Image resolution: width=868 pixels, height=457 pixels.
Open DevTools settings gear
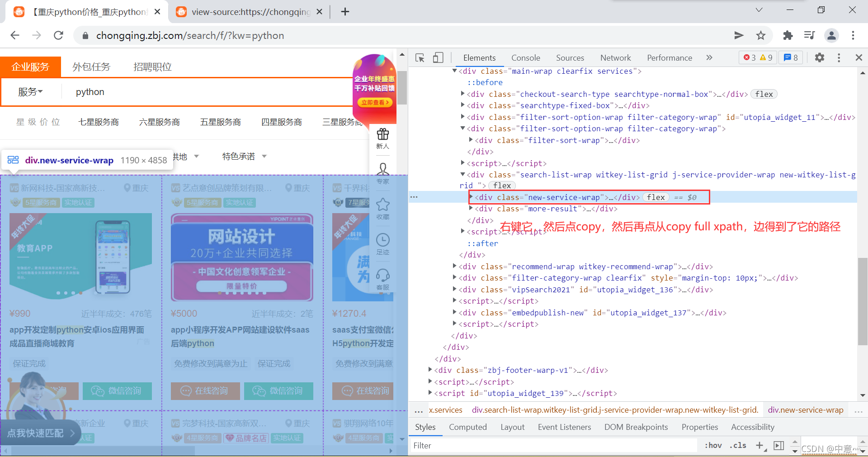pyautogui.click(x=820, y=57)
